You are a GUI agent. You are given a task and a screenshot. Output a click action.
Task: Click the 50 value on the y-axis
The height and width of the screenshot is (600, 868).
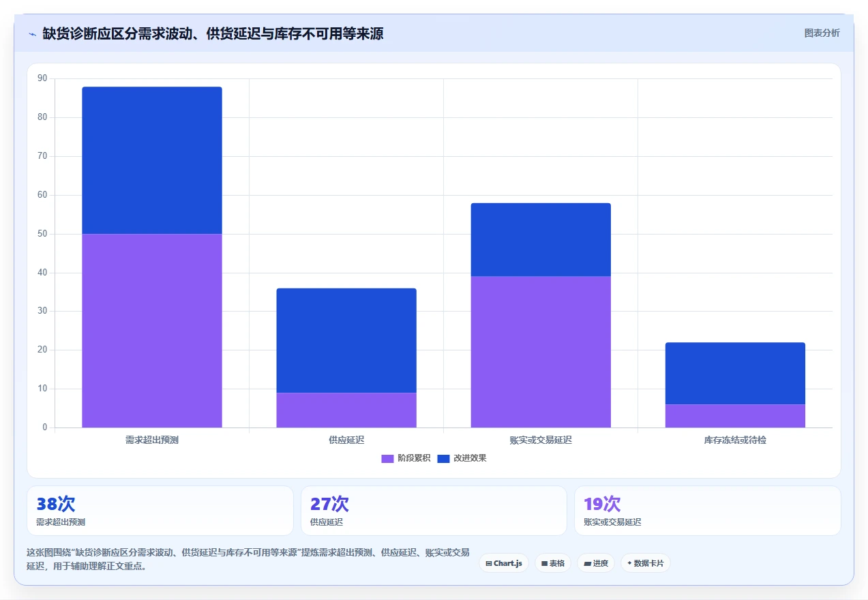(43, 234)
